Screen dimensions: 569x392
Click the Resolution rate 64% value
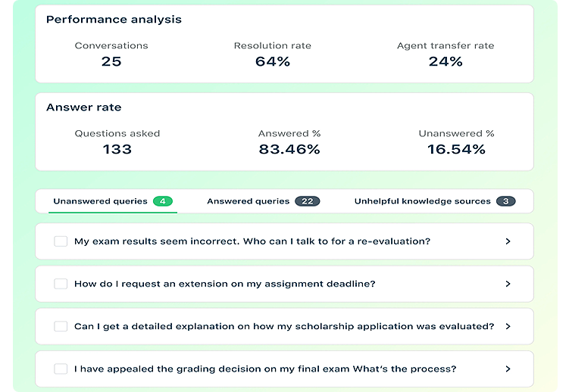(x=273, y=62)
